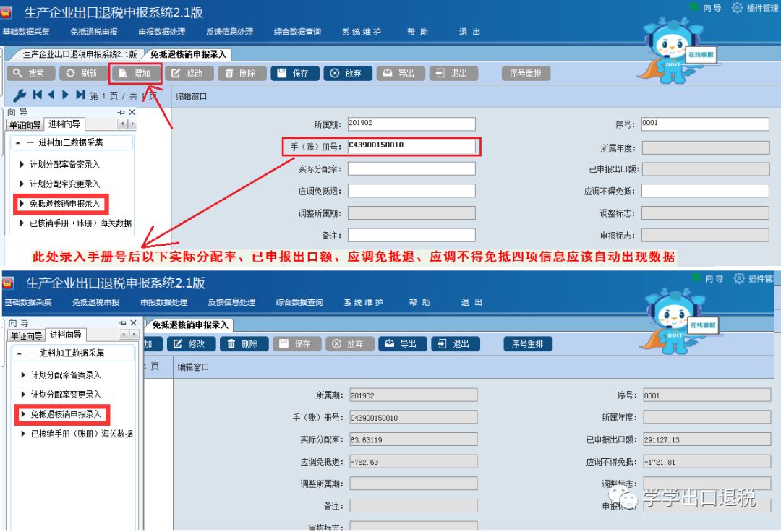The height and width of the screenshot is (532, 781).
Task: Click the 增加 add button in upper window
Action: (135, 73)
